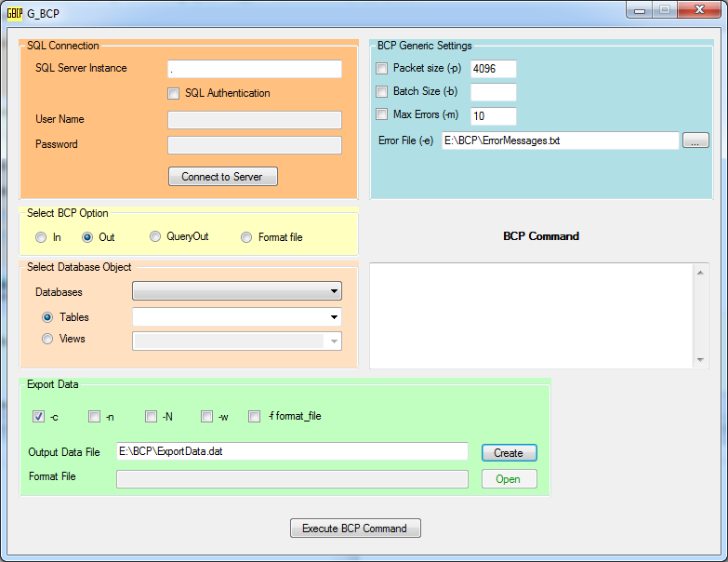The height and width of the screenshot is (562, 728).
Task: Click the Output Data File path field
Action: pyautogui.click(x=292, y=451)
